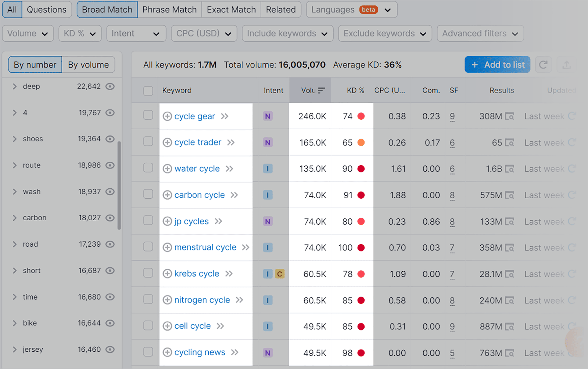Open double-arrow for 'cycle trader' keyword
This screenshot has width=588, height=369.
coord(231,142)
